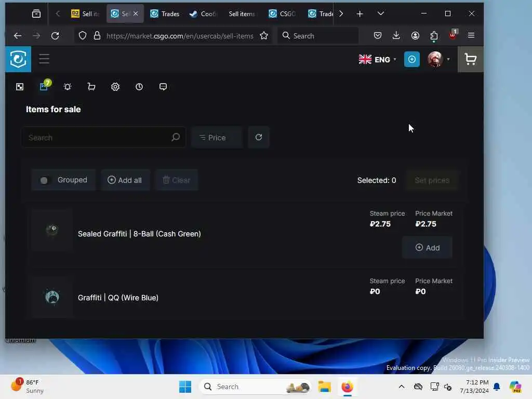Viewport: 532px width, 399px height.
Task: Click the Add all button
Action: 125,180
